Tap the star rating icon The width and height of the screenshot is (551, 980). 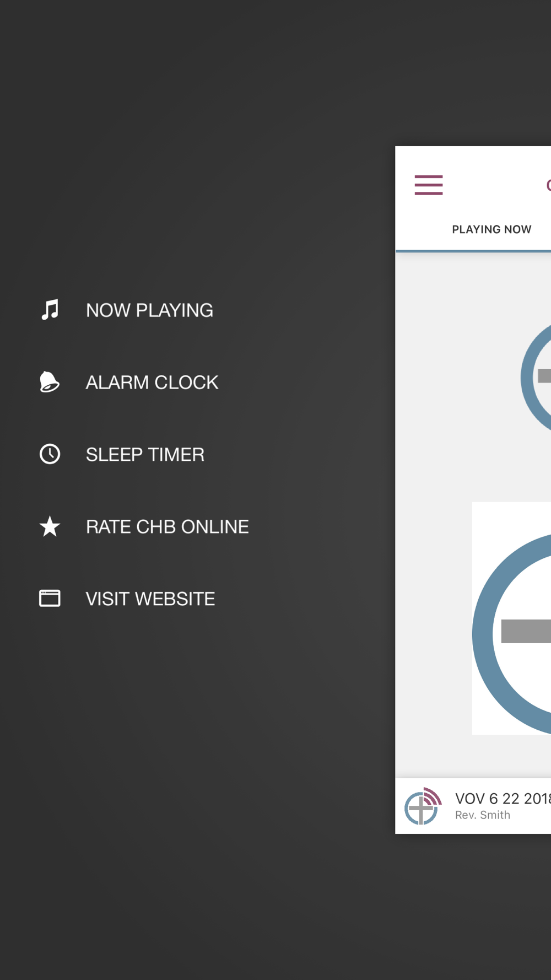(x=50, y=526)
